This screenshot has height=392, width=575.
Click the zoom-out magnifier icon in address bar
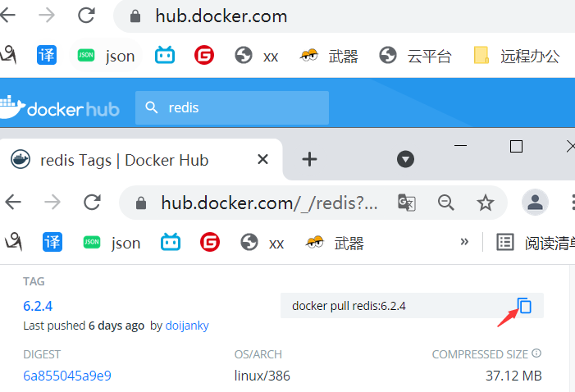[446, 203]
